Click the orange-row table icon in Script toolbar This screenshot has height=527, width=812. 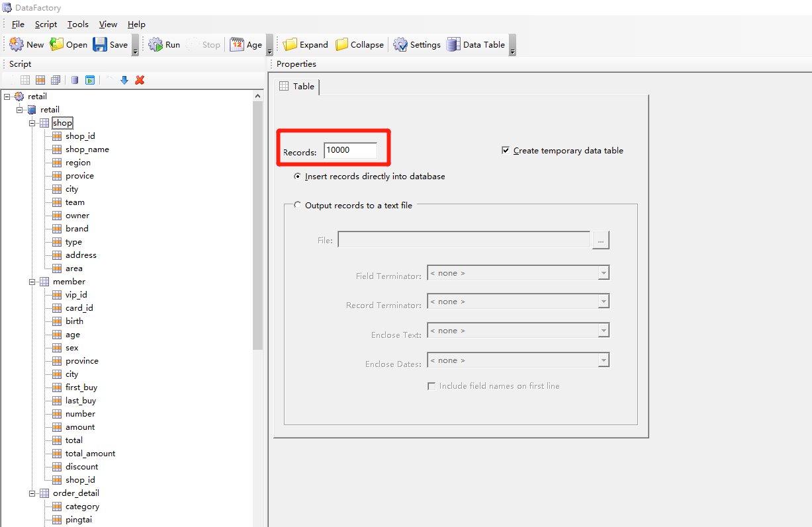tap(40, 80)
